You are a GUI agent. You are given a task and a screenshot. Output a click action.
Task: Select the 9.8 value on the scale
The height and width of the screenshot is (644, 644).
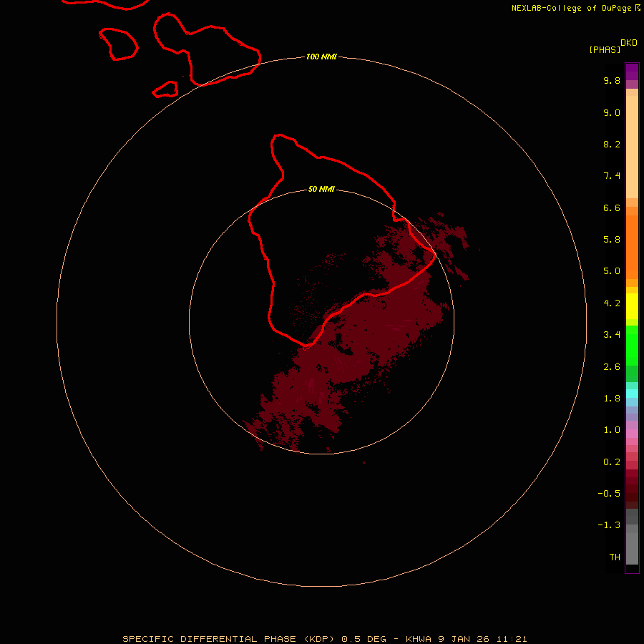pyautogui.click(x=612, y=80)
